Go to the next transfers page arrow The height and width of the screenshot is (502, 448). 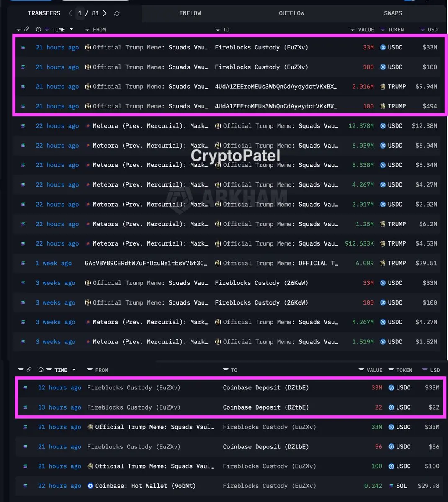pyautogui.click(x=105, y=13)
